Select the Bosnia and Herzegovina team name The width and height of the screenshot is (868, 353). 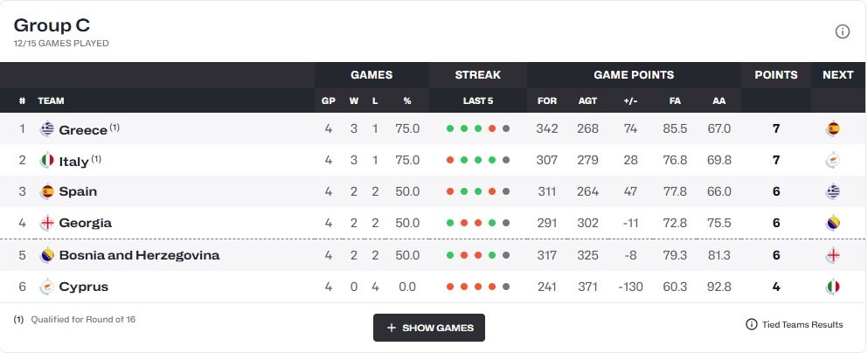pyautogui.click(x=139, y=255)
